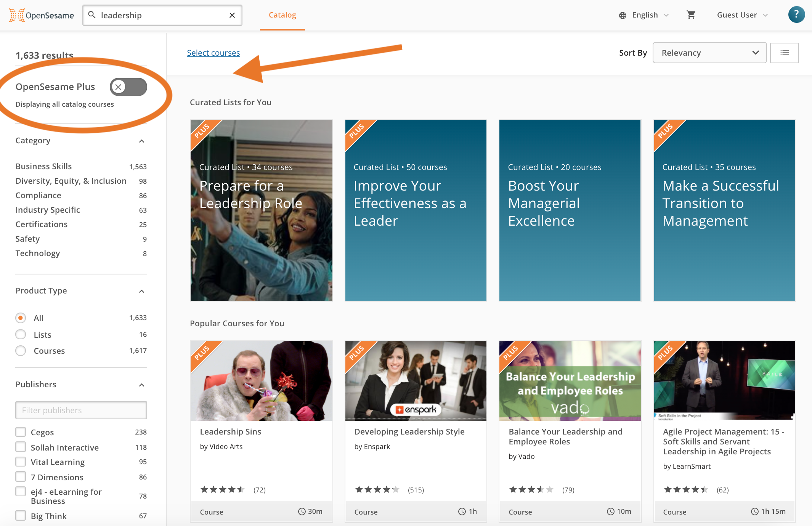Click the Filter publishers input field
This screenshot has height=526, width=812.
(81, 410)
